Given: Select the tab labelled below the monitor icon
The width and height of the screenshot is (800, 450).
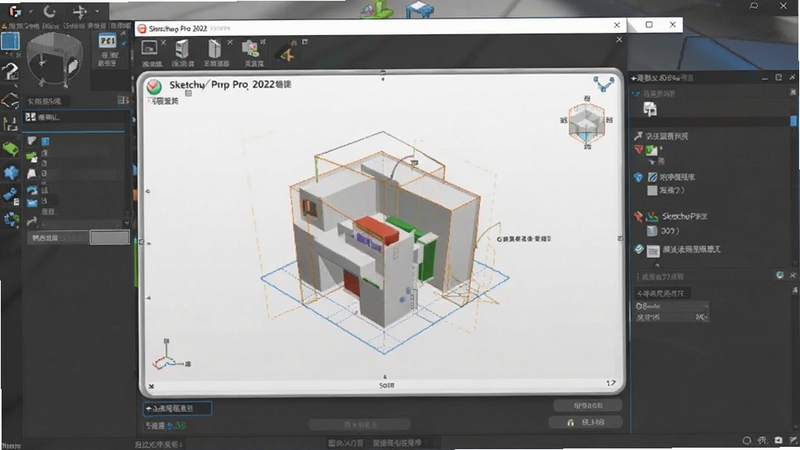Looking at the screenshot, I should [x=152, y=64].
